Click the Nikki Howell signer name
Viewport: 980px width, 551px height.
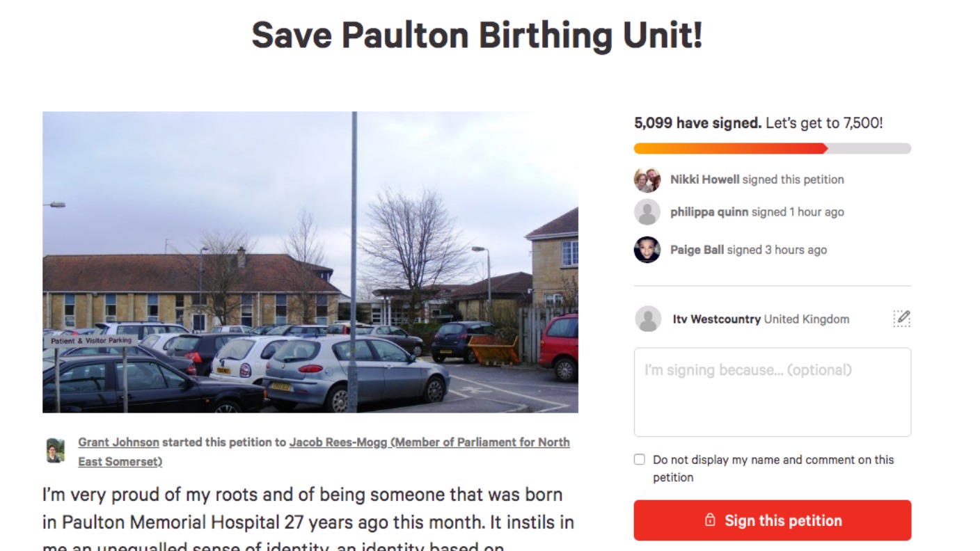[704, 179]
